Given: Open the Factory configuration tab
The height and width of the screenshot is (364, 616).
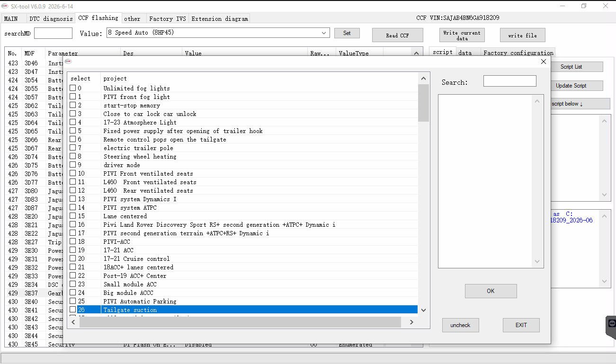Looking at the screenshot, I should point(518,53).
